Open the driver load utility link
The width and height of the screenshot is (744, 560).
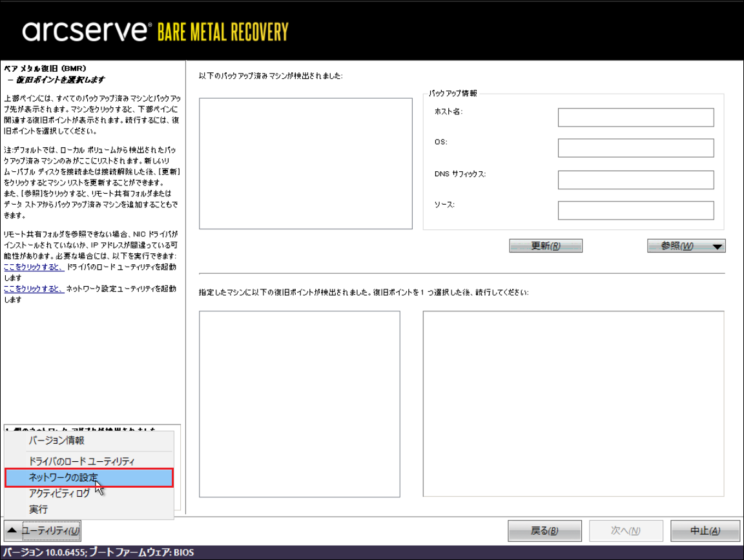[34, 267]
